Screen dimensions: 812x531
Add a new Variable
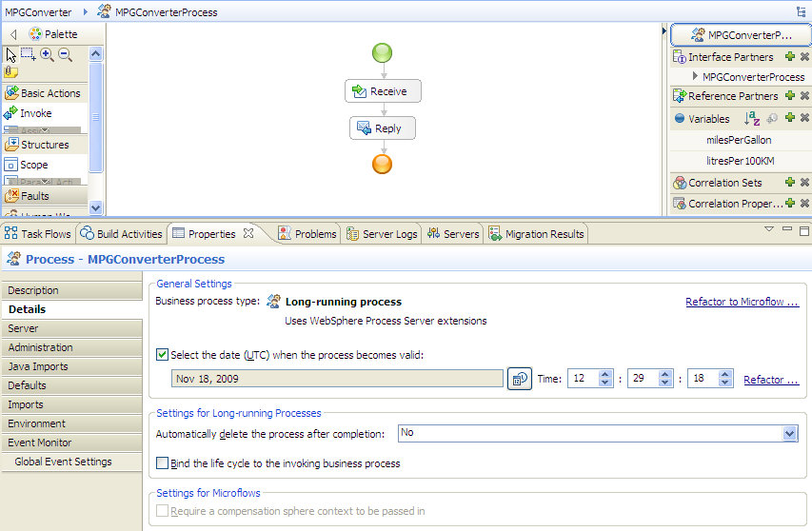click(x=790, y=117)
